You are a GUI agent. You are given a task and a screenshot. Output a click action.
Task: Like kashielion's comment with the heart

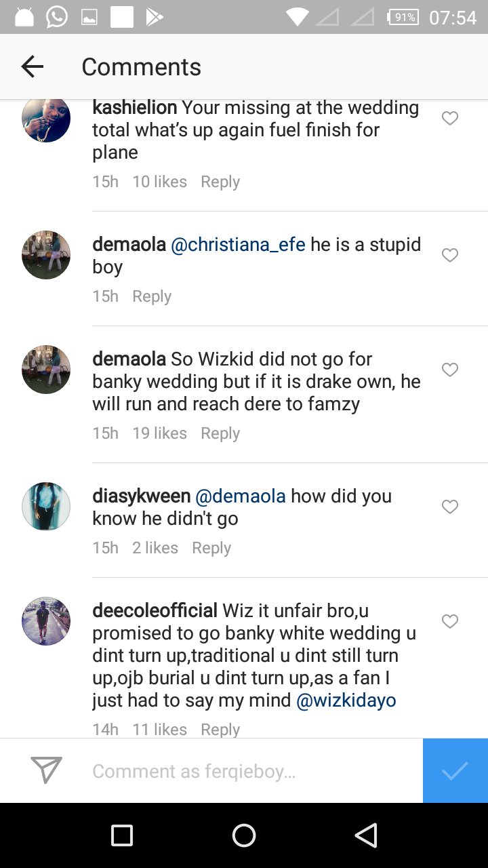pos(449,118)
